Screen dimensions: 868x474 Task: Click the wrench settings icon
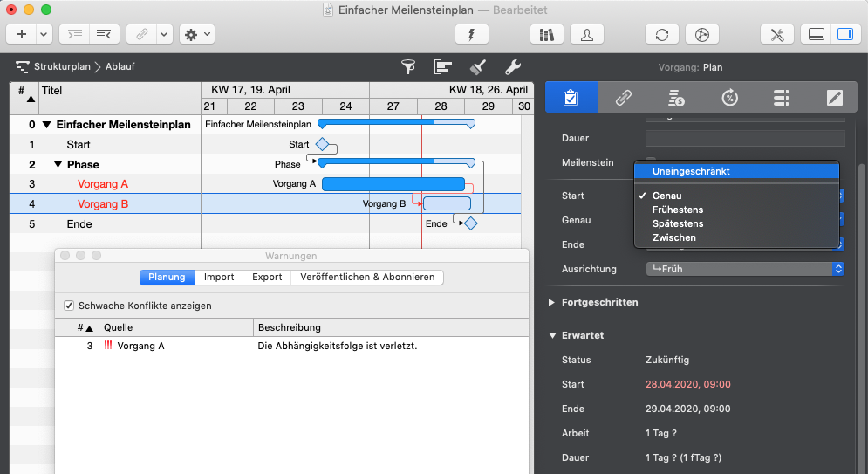(x=513, y=67)
